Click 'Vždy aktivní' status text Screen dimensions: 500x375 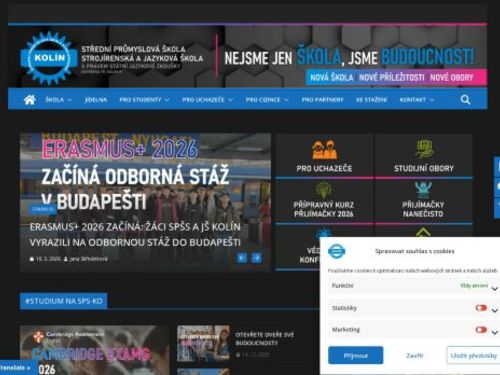click(x=474, y=286)
